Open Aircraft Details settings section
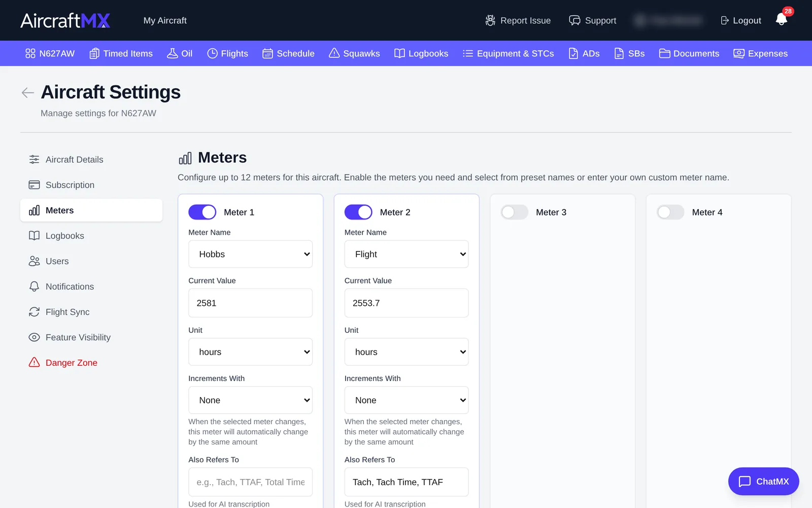The image size is (812, 508). coord(91,160)
